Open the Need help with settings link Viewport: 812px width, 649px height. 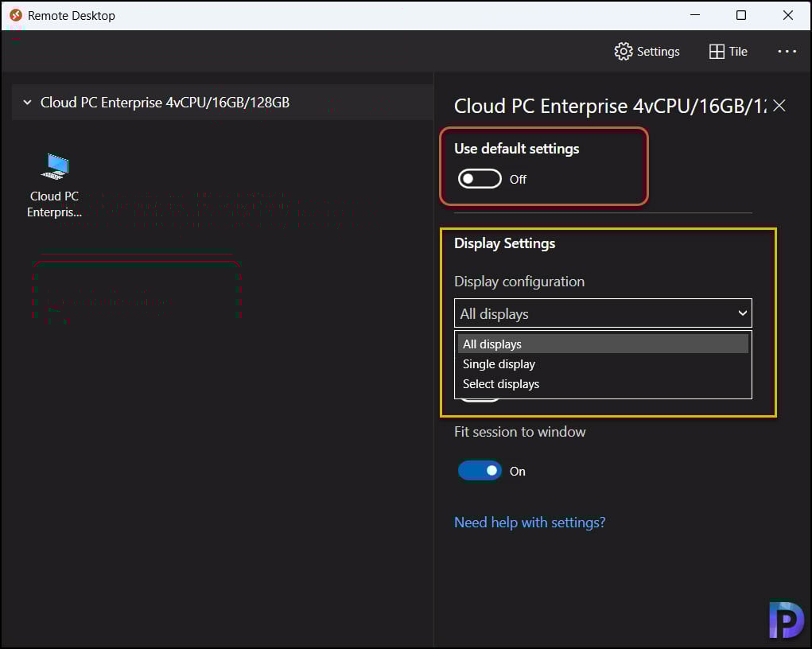point(529,522)
